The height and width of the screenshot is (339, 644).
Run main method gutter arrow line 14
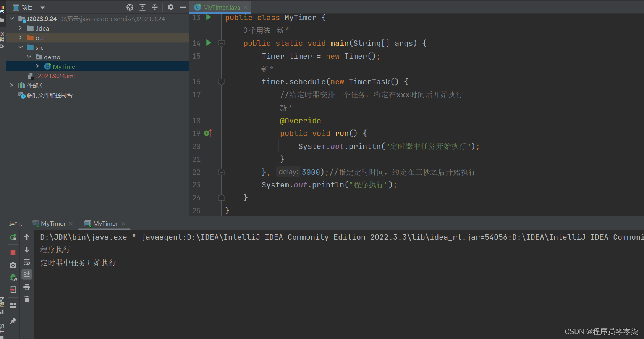coord(209,43)
